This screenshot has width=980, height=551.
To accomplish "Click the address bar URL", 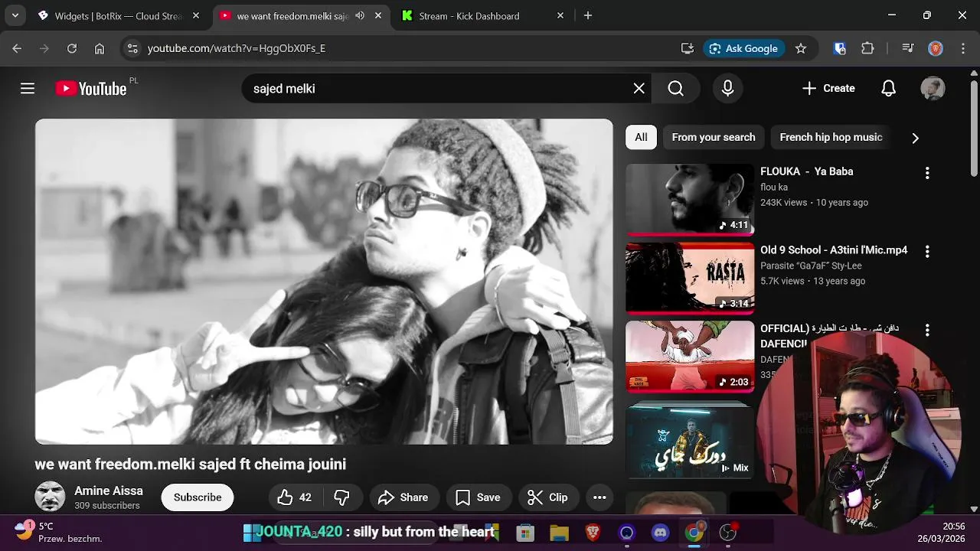I will click(x=237, y=48).
